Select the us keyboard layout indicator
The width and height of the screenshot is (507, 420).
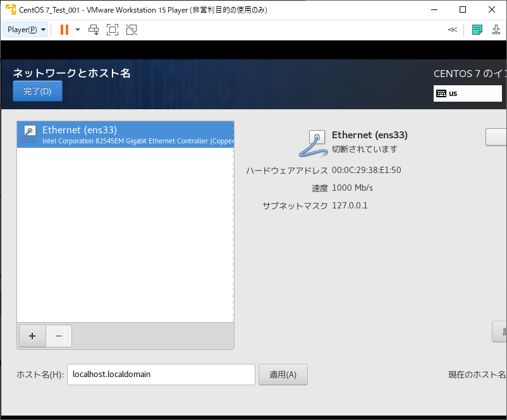(x=468, y=93)
